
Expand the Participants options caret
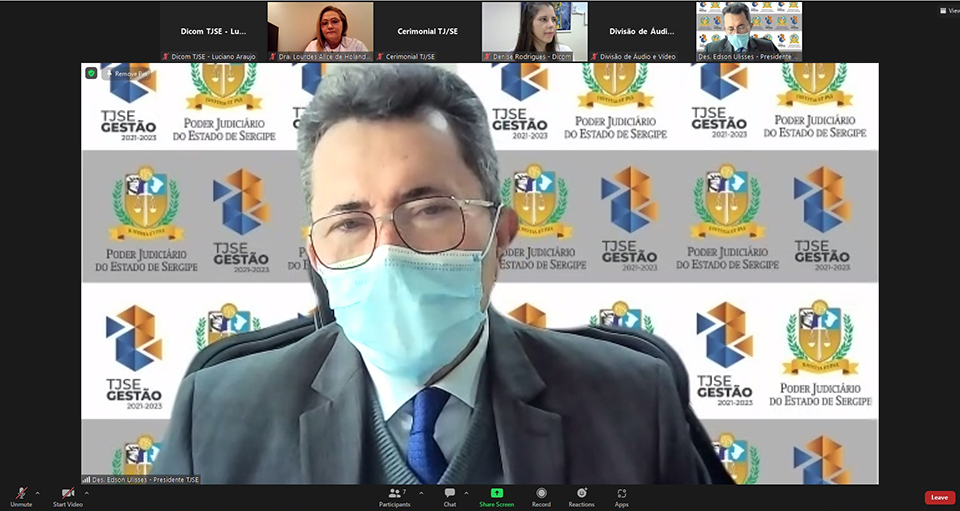click(420, 492)
